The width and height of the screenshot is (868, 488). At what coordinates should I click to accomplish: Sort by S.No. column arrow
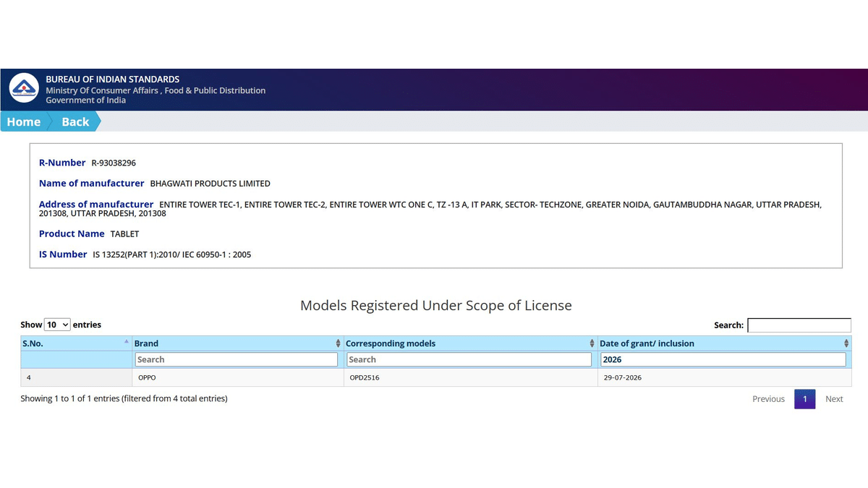[127, 341]
